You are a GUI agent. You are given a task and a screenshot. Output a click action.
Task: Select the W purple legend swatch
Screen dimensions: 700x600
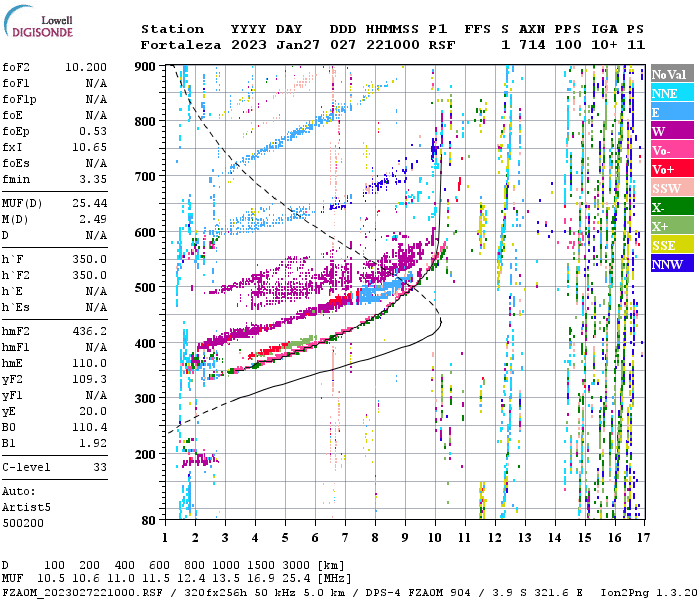pyautogui.click(x=672, y=131)
